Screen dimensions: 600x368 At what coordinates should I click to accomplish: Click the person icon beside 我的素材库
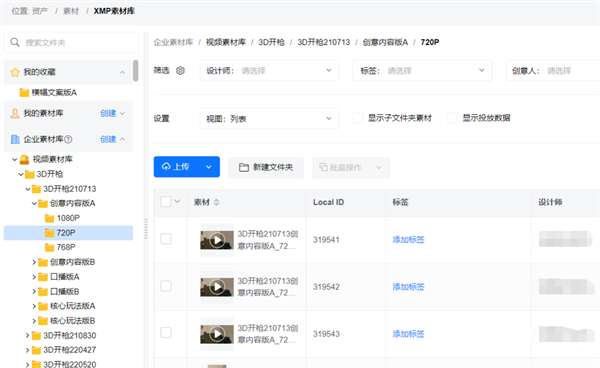[15, 113]
